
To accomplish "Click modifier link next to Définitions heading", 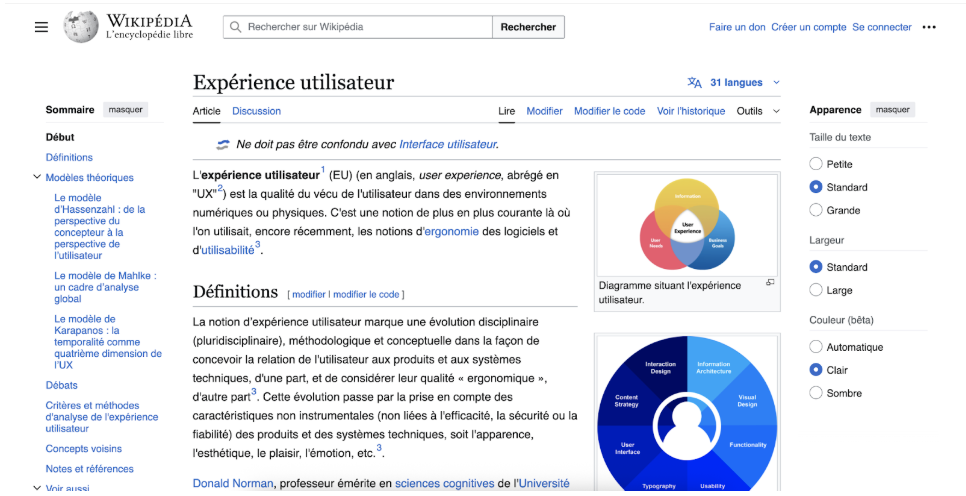I will (x=309, y=295).
